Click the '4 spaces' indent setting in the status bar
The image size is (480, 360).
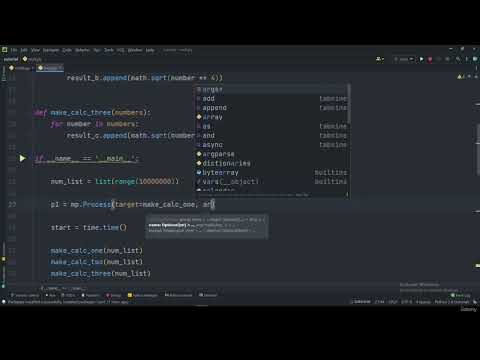click(423, 302)
